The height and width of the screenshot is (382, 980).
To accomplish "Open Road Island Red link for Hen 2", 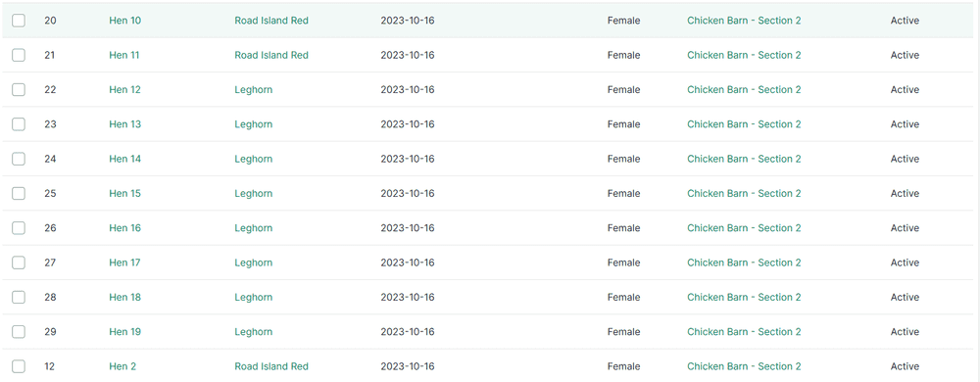I will (x=271, y=366).
